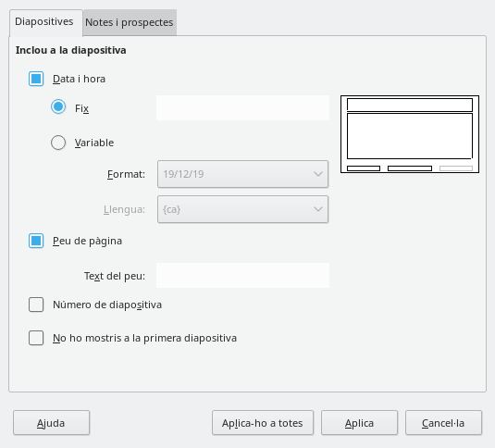The width and height of the screenshot is (495, 448).
Task: Click the slide layout preview thumbnail
Action: tap(410, 134)
